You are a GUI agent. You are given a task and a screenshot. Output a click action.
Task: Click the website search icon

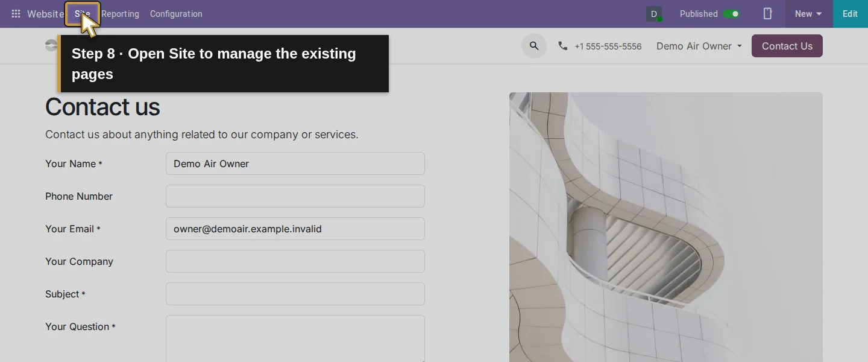click(x=534, y=46)
